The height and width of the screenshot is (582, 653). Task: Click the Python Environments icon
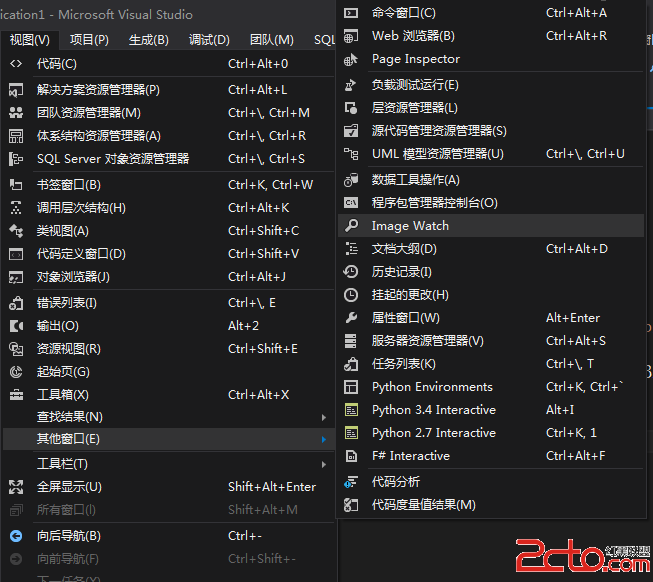(x=351, y=387)
